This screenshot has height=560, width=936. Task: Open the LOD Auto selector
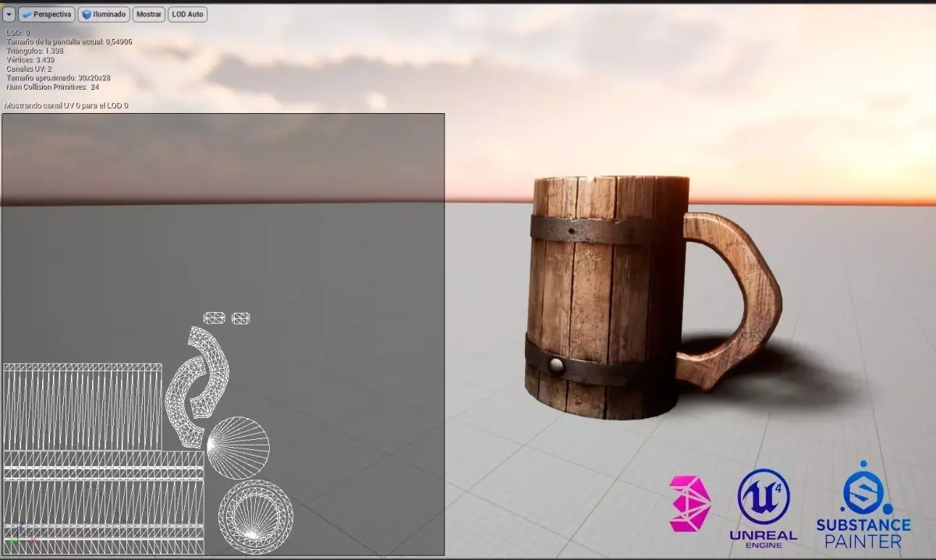(187, 14)
